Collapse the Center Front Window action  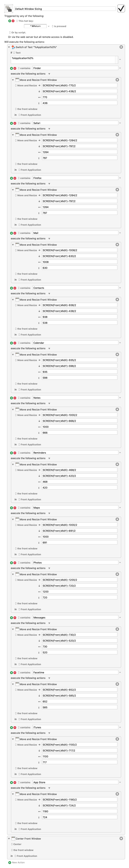click(x=9, y=838)
